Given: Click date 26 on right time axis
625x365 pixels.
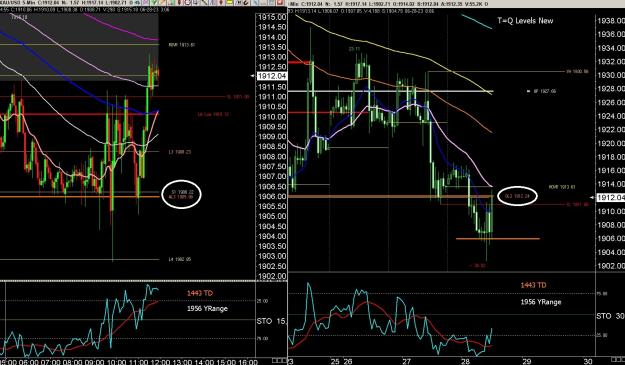Looking at the screenshot, I should pos(348,361).
